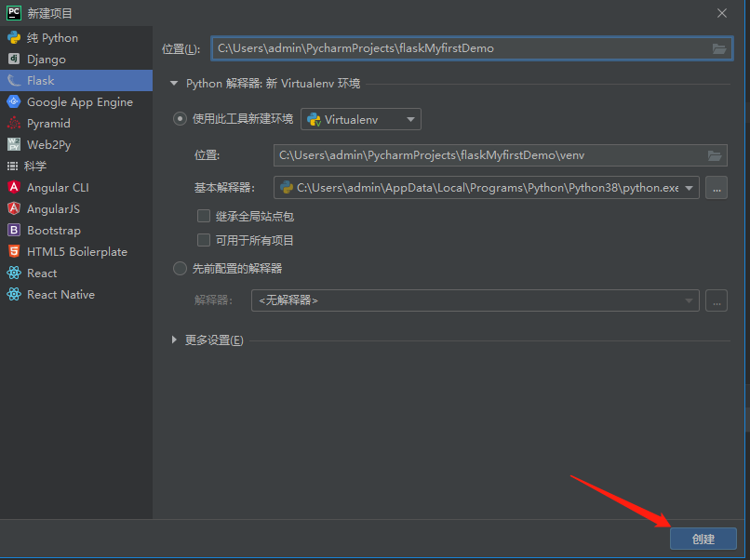Select 使用此工具新建环境 radio button
Screen dimensions: 750x560
(180, 118)
